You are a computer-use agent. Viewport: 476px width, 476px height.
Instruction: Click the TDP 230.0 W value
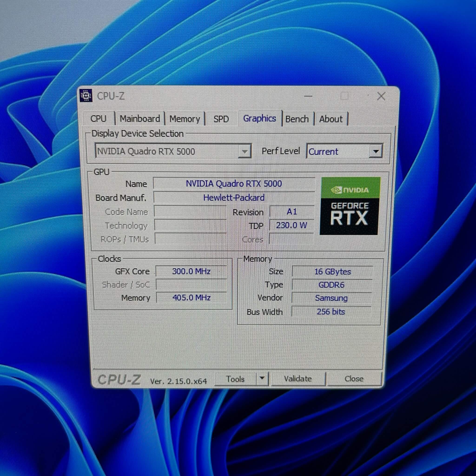pyautogui.click(x=292, y=225)
